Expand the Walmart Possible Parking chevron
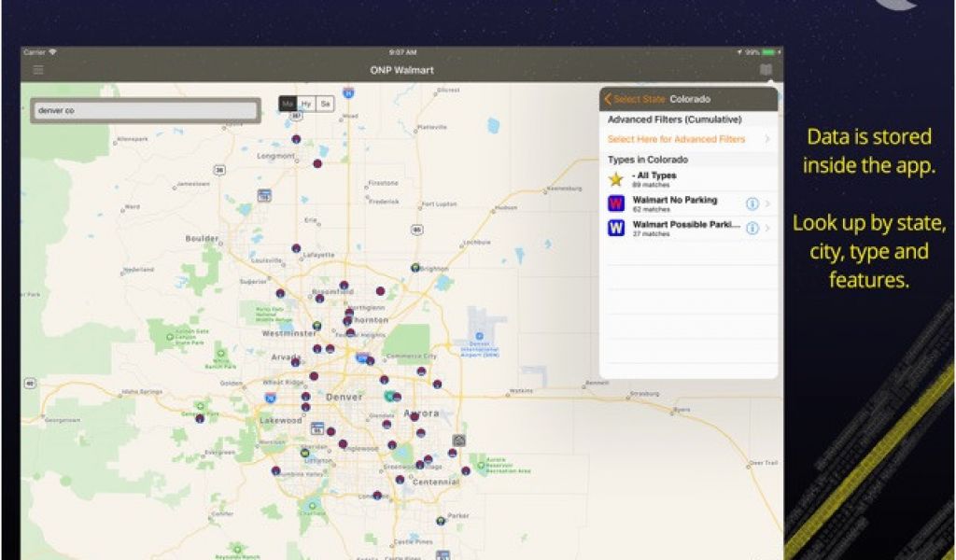 point(768,229)
